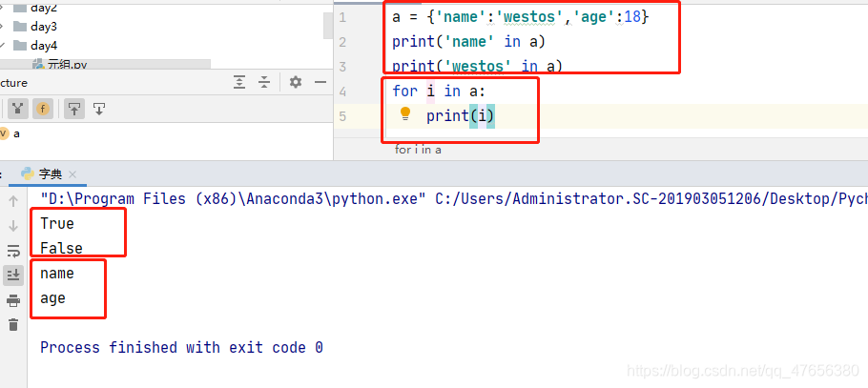This screenshot has width=868, height=388.
Task: Toggle scroll to end in Run console
Action: point(13,276)
